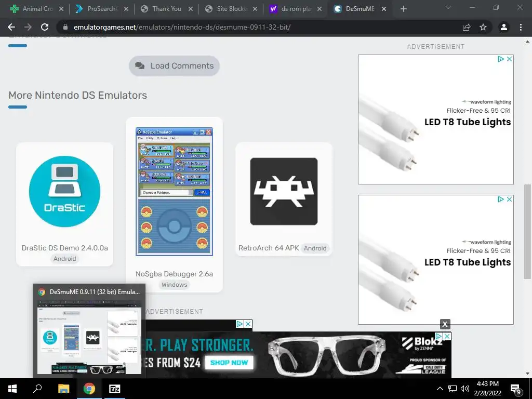Viewport: 532px width, 399px height.
Task: Bookmark this page with the star icon
Action: point(483,27)
